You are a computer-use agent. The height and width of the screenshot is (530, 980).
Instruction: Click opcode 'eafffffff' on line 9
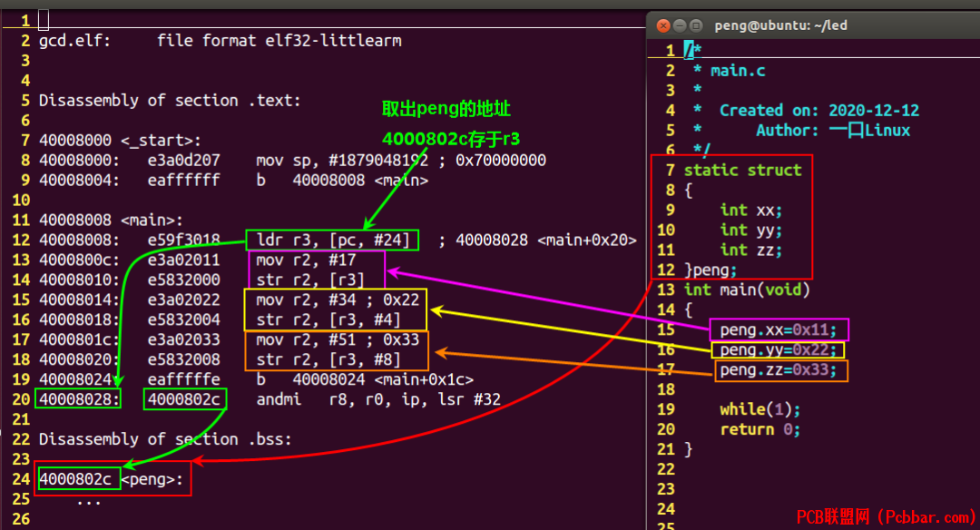[183, 181]
